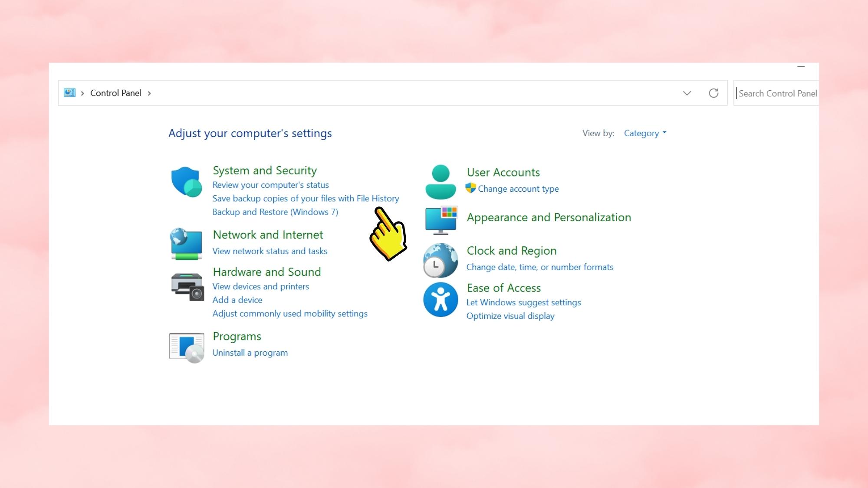The image size is (868, 488).
Task: Click Change account type link
Action: 518,189
